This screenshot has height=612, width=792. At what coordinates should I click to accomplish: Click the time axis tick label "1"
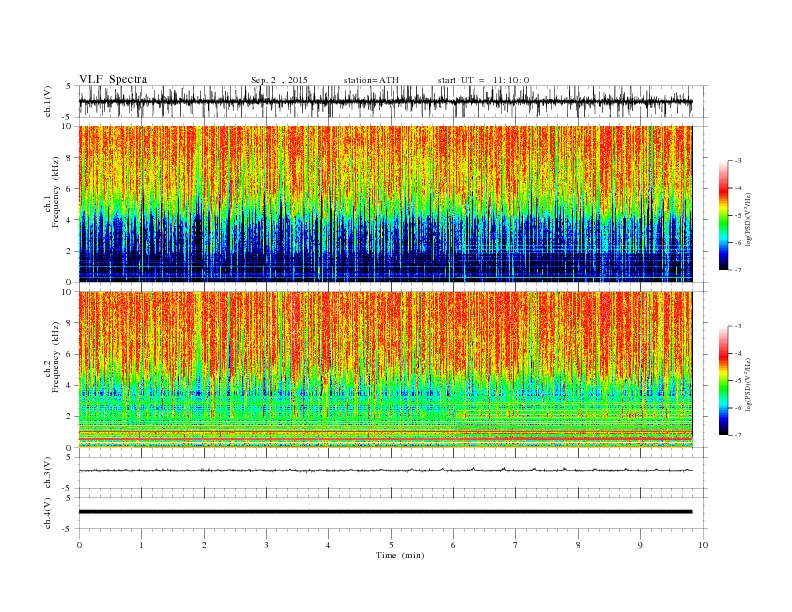coord(141,545)
